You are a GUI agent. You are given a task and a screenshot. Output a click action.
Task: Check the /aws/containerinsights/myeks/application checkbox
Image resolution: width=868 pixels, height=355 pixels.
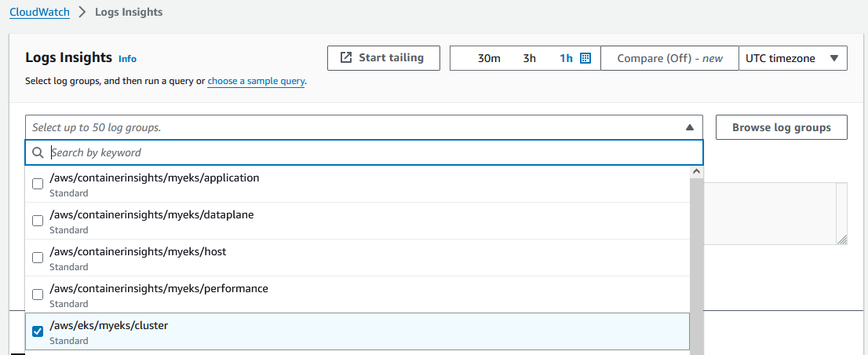pos(38,184)
